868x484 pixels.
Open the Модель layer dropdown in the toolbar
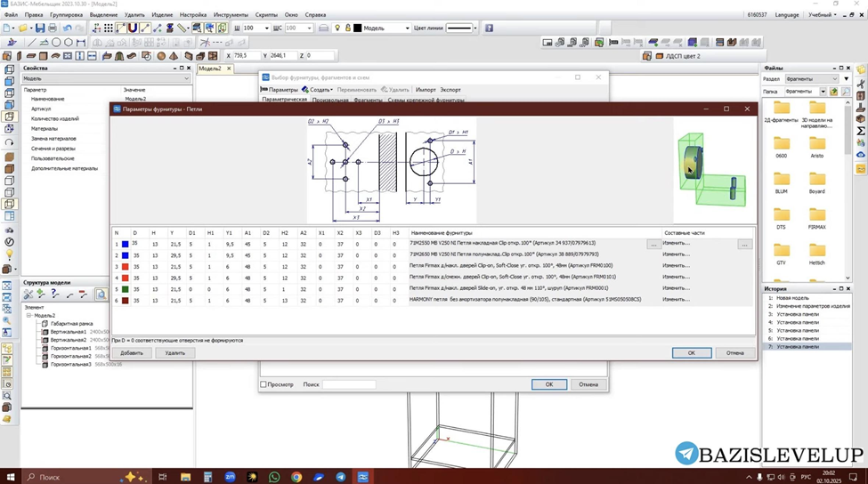point(408,28)
